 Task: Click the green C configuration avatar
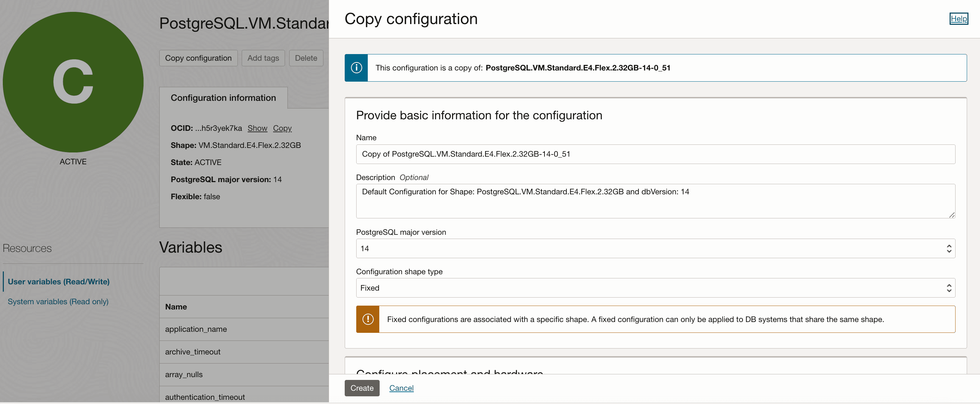coord(73,82)
